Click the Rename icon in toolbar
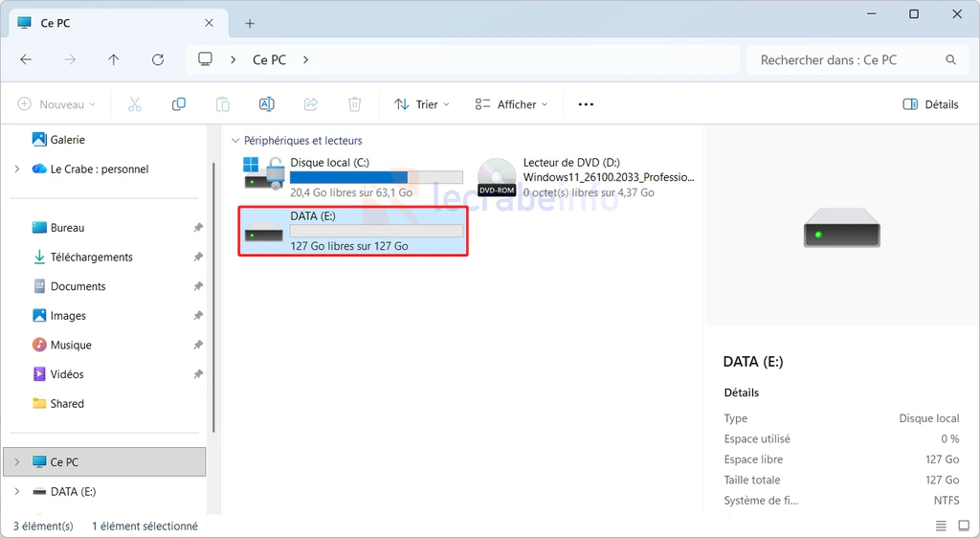Viewport: 980px width, 538px height. (267, 104)
